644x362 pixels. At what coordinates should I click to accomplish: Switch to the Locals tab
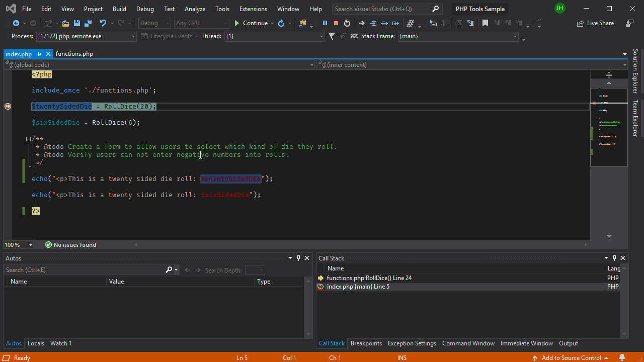point(36,343)
